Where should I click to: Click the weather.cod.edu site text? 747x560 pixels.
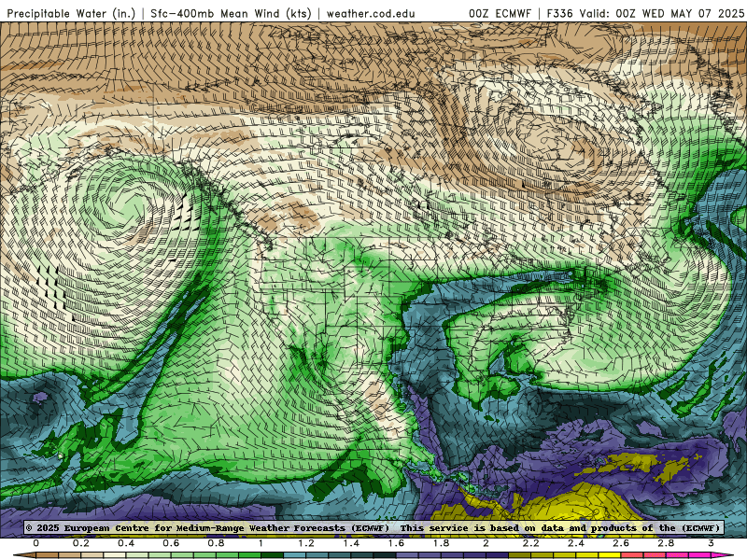pyautogui.click(x=371, y=13)
